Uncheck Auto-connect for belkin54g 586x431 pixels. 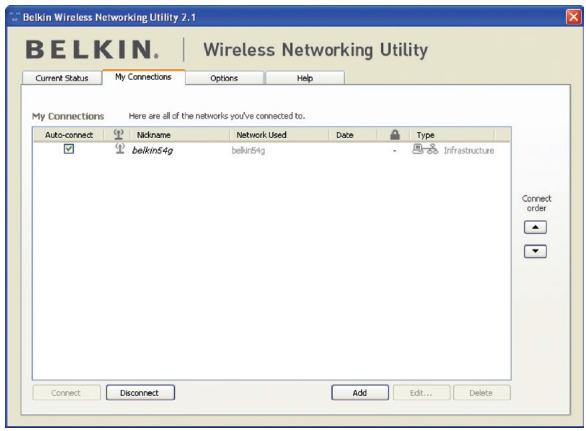(69, 149)
